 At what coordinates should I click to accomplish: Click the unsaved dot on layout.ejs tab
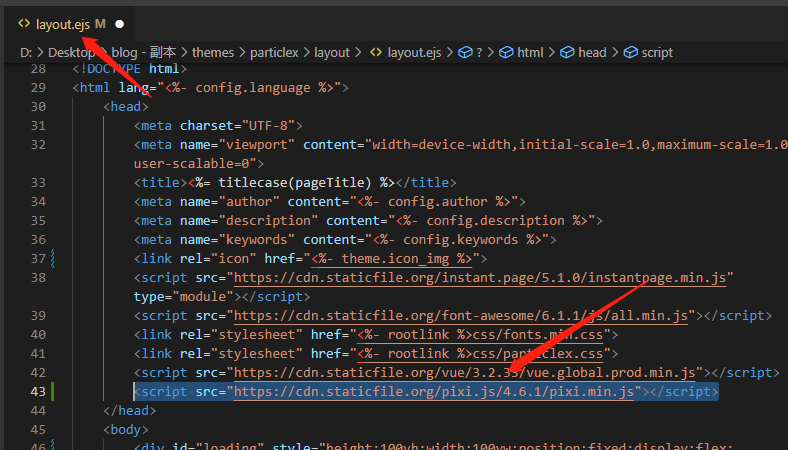(x=120, y=24)
